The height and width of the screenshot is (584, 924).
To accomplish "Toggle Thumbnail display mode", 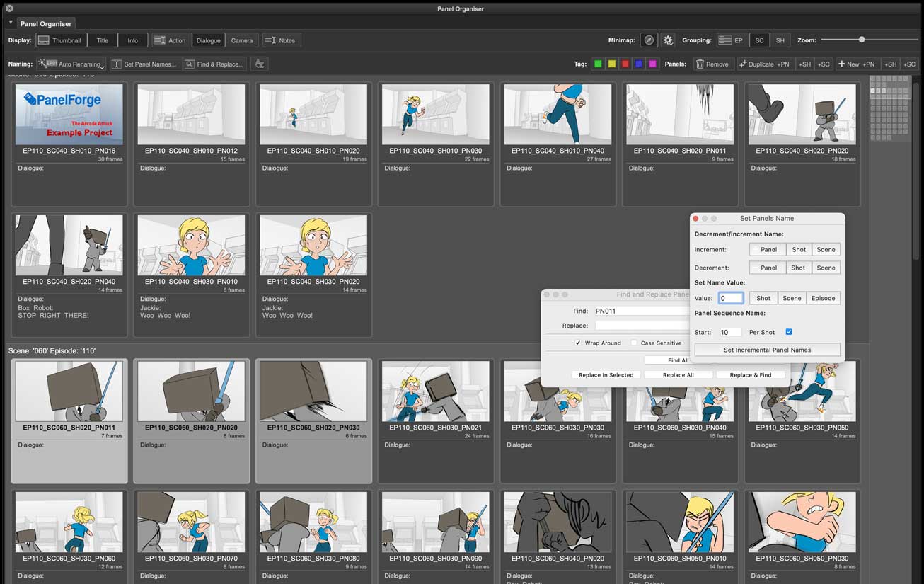I will pos(61,40).
